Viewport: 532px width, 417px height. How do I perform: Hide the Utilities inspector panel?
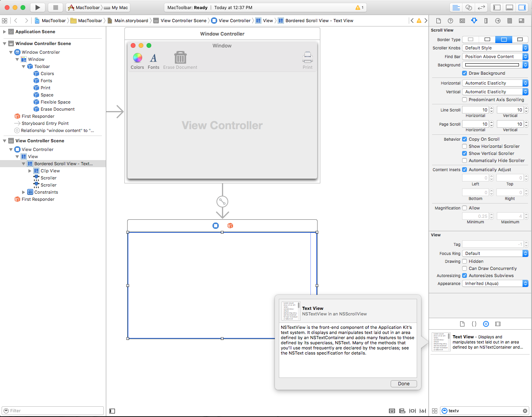pyautogui.click(x=522, y=8)
